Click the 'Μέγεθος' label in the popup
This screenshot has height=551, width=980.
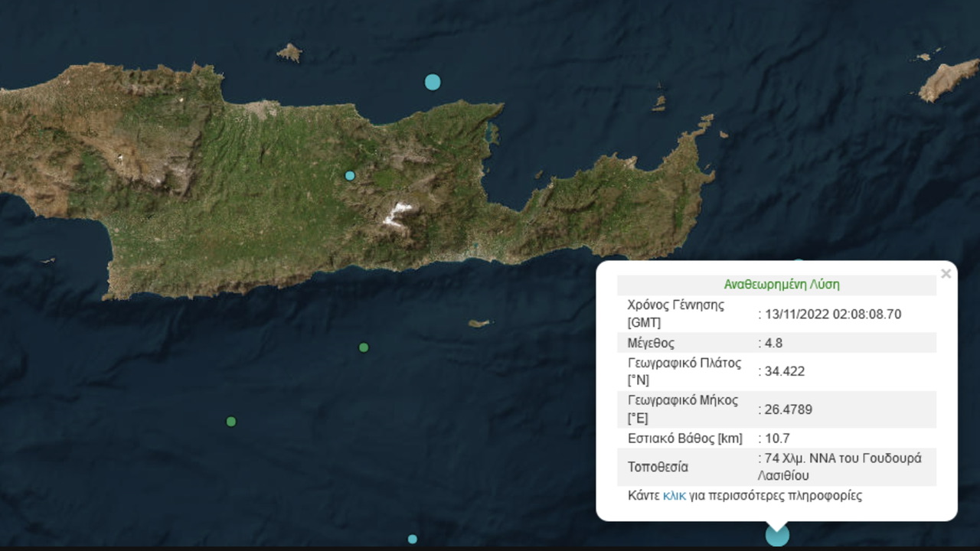click(x=651, y=343)
